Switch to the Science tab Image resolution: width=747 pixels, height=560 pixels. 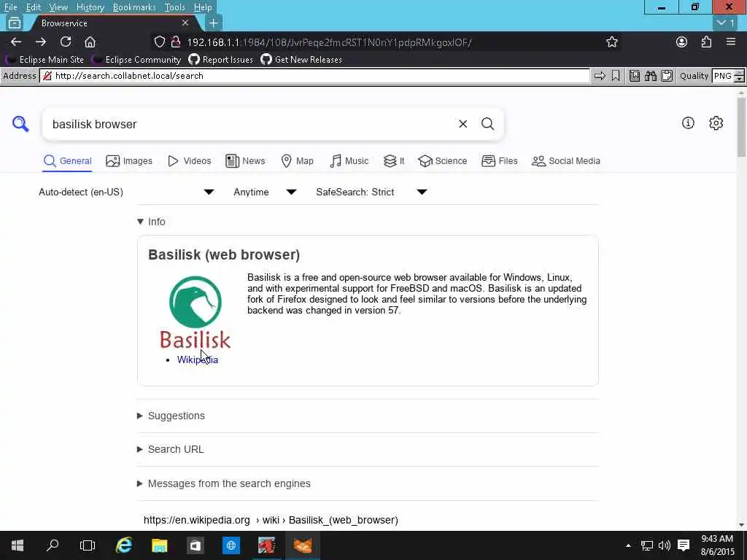[x=443, y=161]
